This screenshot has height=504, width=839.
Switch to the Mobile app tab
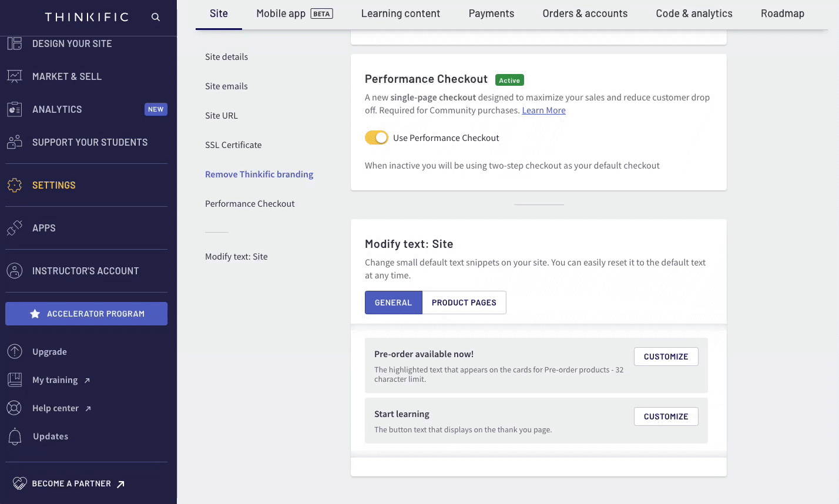coord(294,14)
